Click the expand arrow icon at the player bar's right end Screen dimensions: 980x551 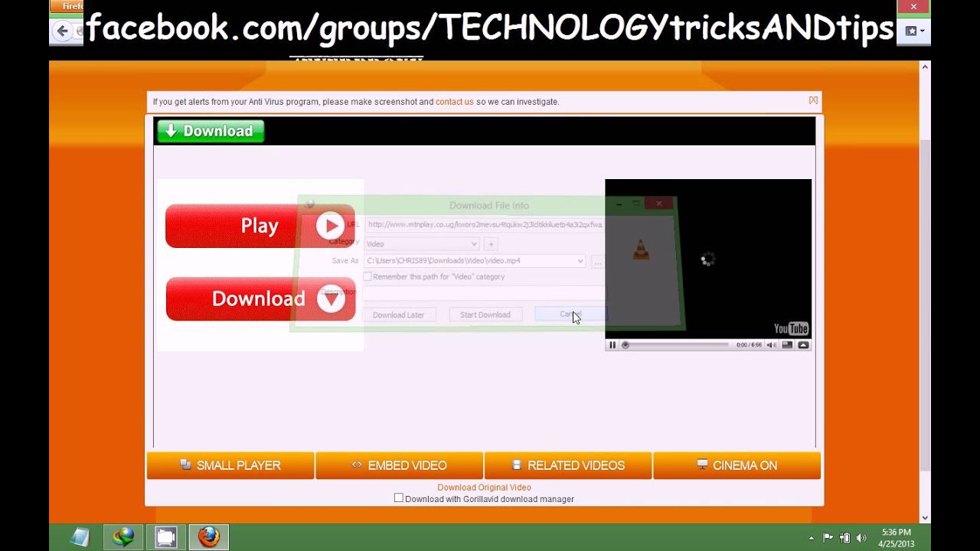803,345
